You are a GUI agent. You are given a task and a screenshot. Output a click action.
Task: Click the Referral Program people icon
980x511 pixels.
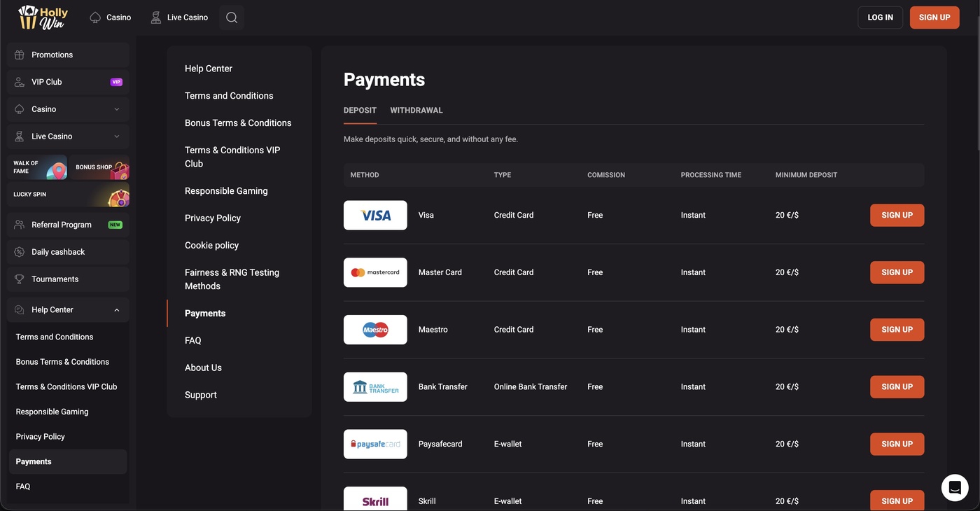(x=20, y=225)
